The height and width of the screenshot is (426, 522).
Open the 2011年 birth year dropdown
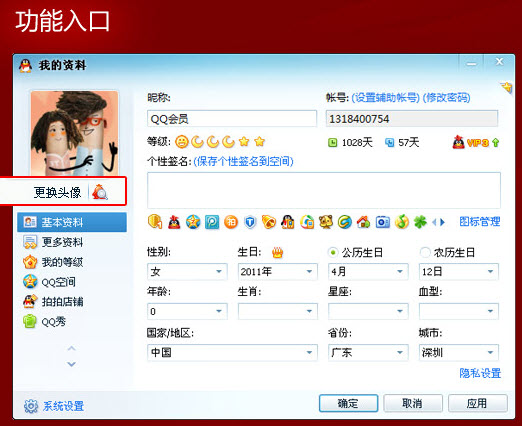coord(277,272)
